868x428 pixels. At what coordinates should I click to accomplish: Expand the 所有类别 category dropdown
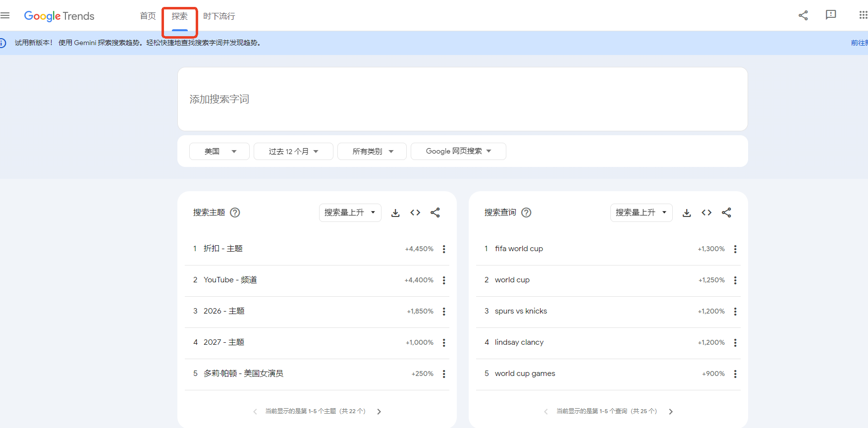click(372, 151)
